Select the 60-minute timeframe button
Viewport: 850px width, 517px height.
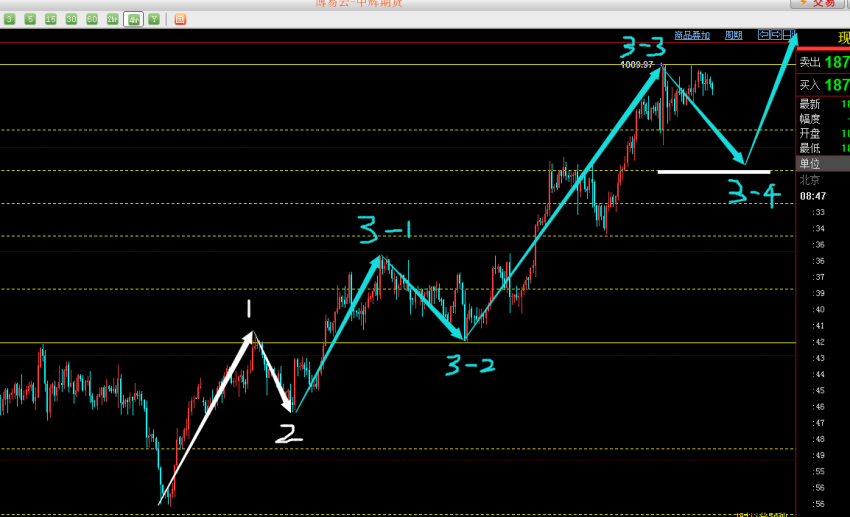pyautogui.click(x=92, y=19)
